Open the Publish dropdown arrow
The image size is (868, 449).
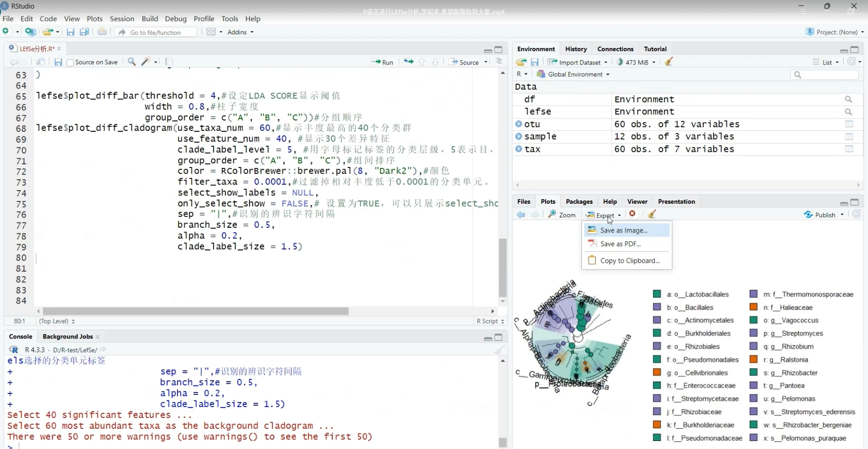[842, 215]
